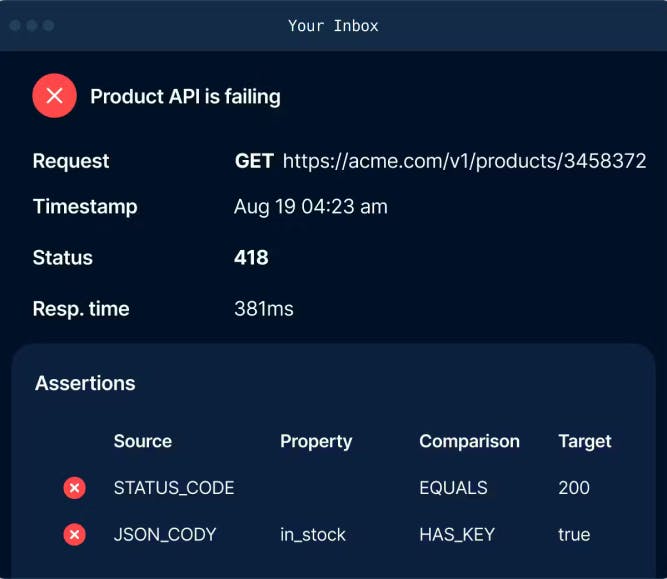Click the Your Inbox window title
The image size is (667, 579).
point(333,26)
